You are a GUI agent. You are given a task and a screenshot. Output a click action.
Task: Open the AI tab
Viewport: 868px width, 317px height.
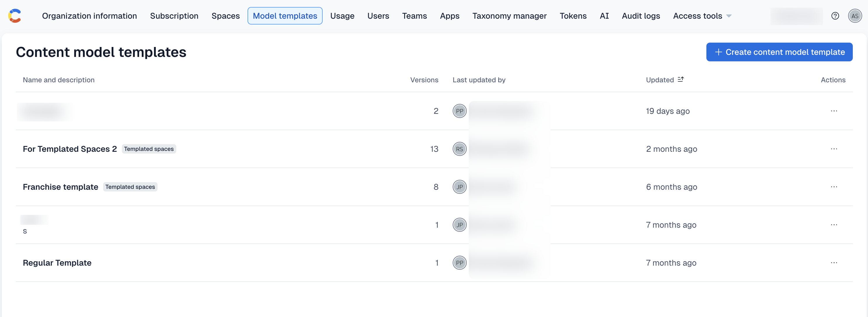tap(604, 16)
